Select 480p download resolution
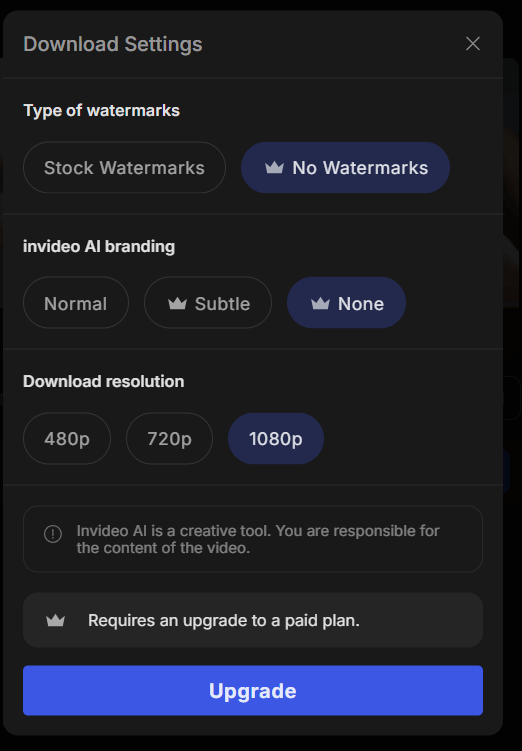The image size is (522, 751). click(x=67, y=438)
